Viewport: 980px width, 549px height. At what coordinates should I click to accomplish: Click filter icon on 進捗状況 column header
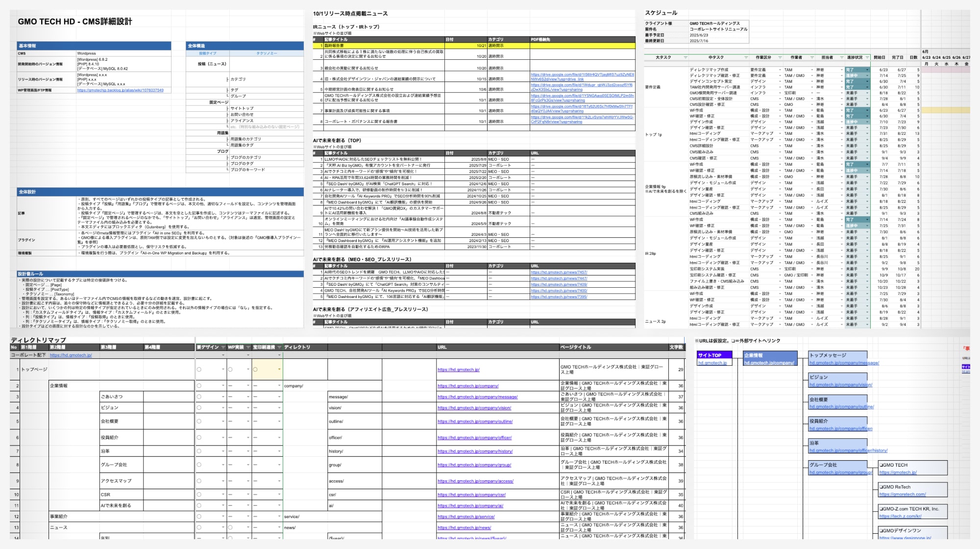[x=867, y=57]
